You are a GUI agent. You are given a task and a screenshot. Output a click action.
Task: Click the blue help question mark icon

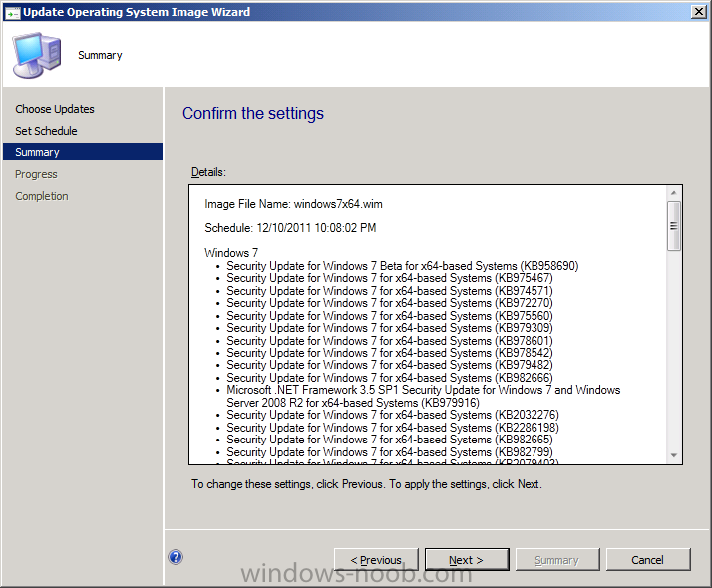176,557
